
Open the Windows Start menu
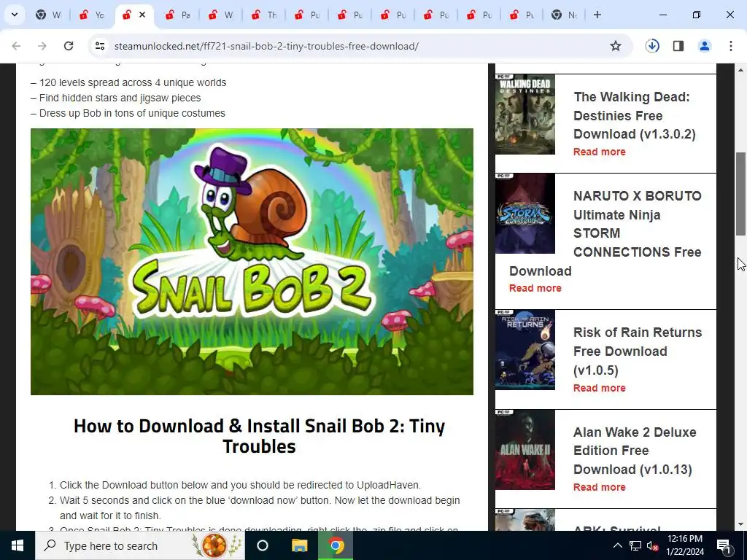[18, 545]
